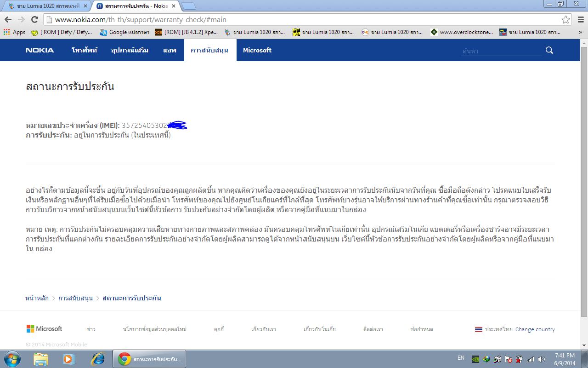Click the Change country link

coord(535,329)
